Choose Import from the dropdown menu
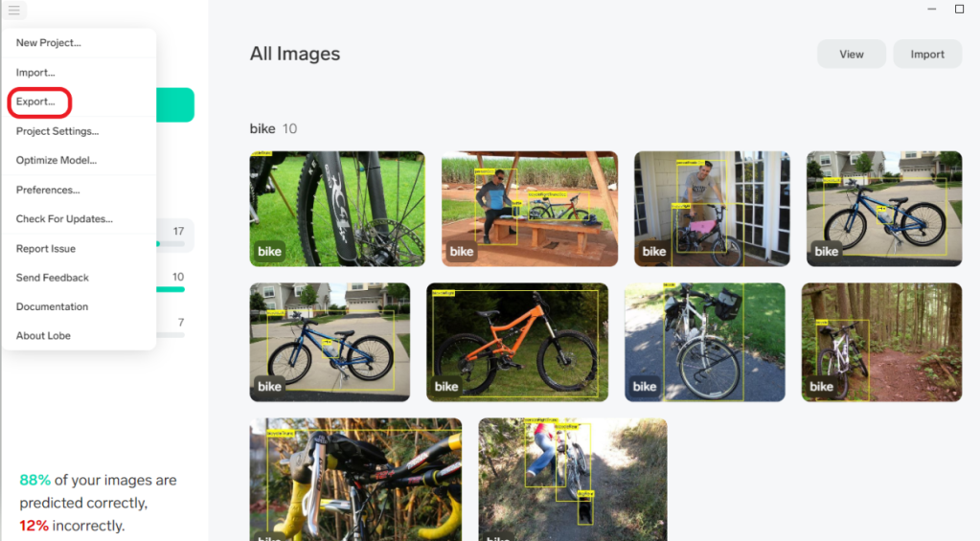Viewport: 980px width, 541px height. pos(35,73)
